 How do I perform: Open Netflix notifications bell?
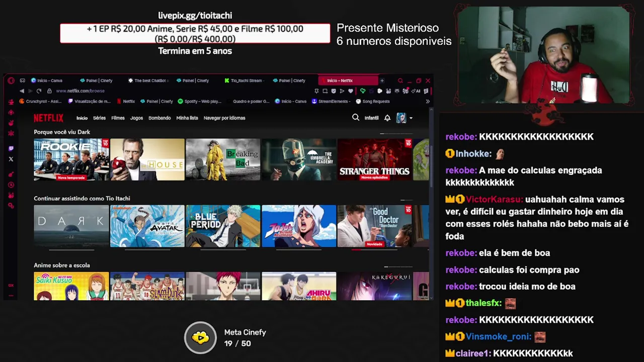click(x=387, y=118)
